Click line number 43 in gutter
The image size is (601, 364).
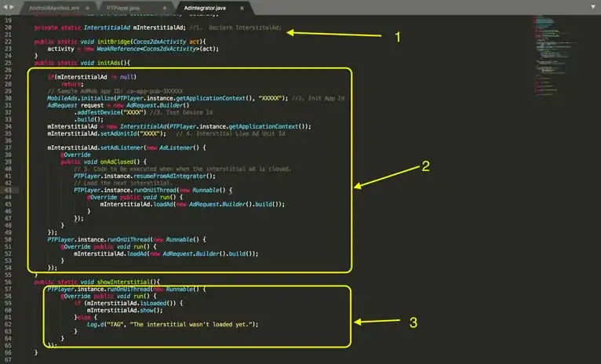8,190
